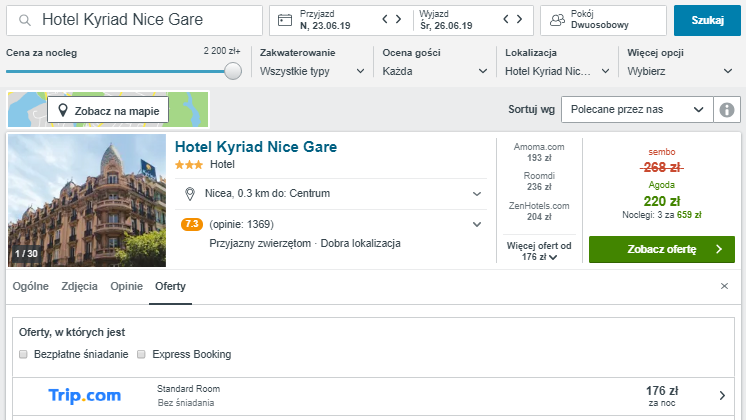Viewport: 746px width, 420px height.
Task: Switch to the Opinie tab
Action: (127, 286)
